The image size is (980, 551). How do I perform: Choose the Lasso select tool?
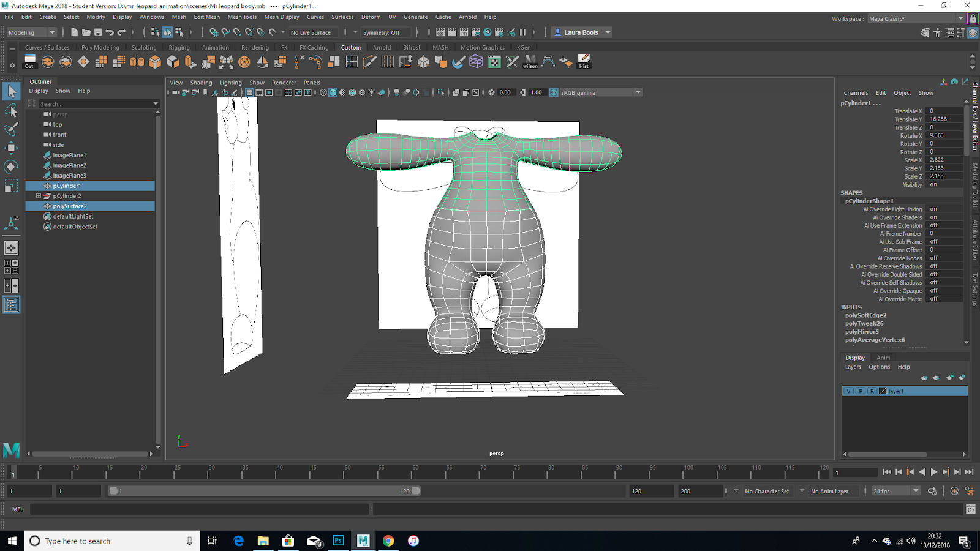point(11,110)
